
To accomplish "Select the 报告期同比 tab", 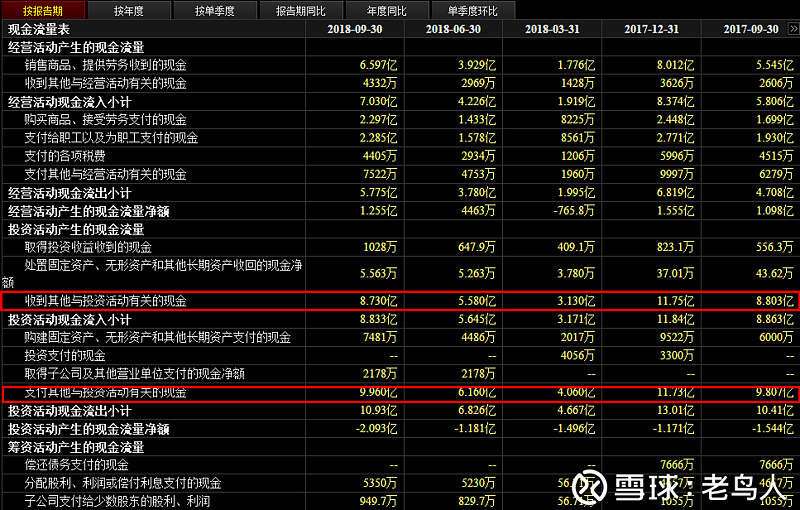I will [x=301, y=10].
